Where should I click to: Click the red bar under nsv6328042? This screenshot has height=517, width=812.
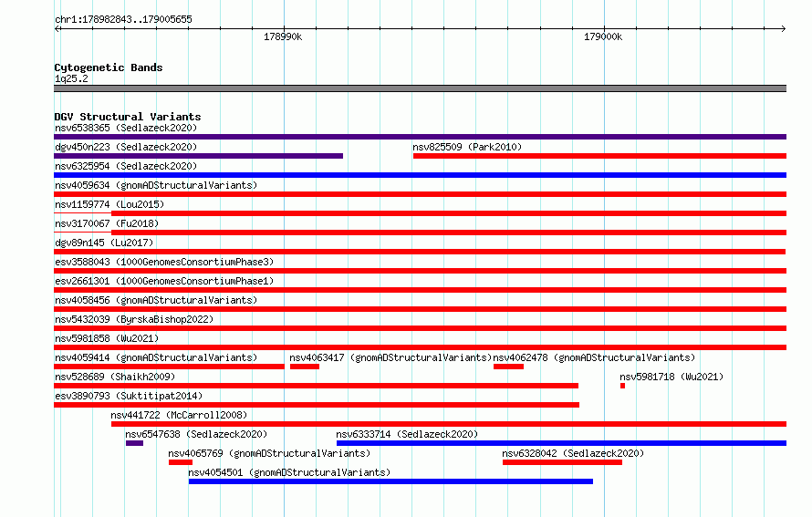click(x=562, y=462)
